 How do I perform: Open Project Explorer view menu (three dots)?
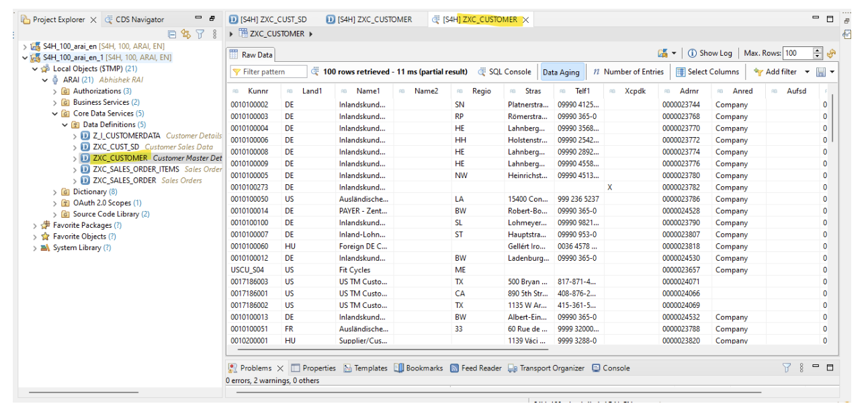point(214,34)
